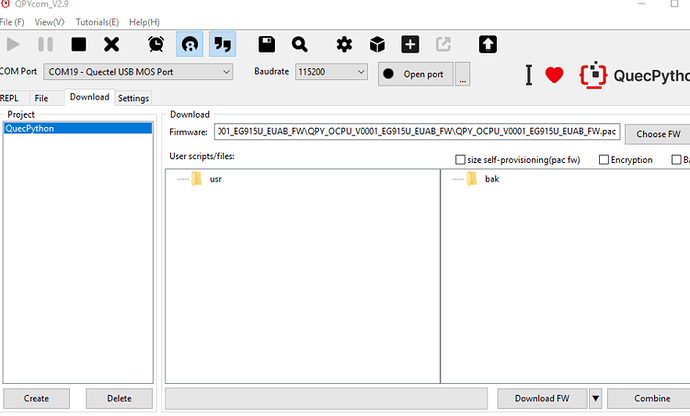
Task: Click the black square Stop icon
Action: coord(78,44)
